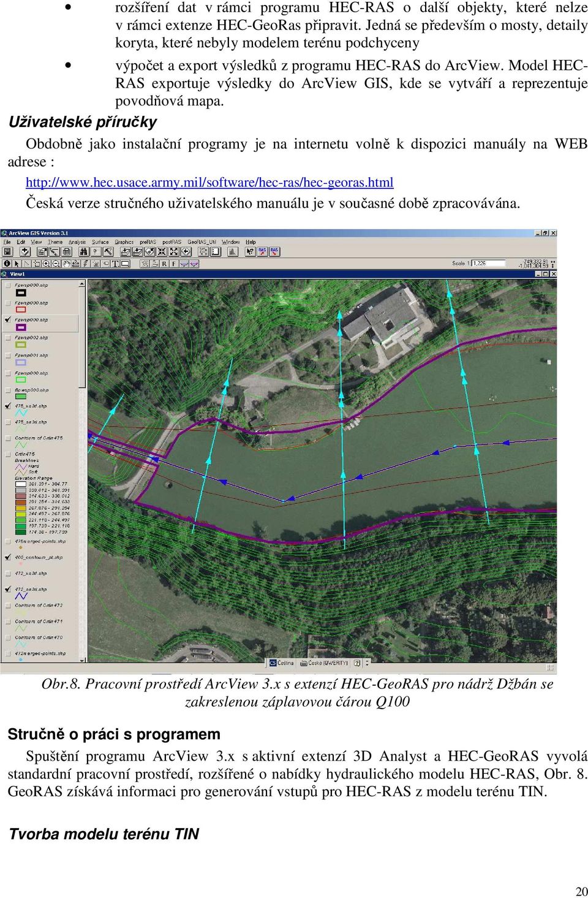Image resolution: width=588 pixels, height=898 pixels.
Task: Select the lightning Hot Link tool
Action: tap(85, 264)
